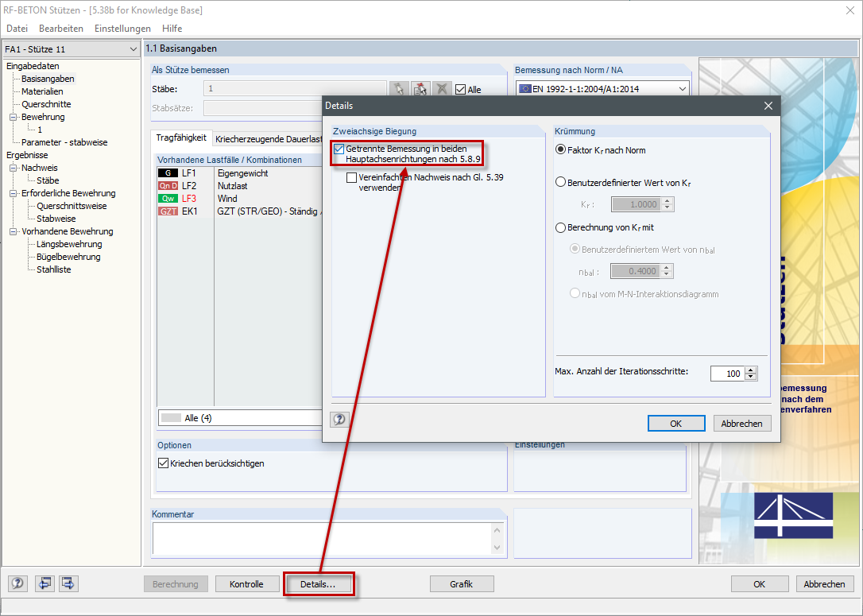
Task: Collapse the Bewehrung tree node
Action: [x=14, y=118]
